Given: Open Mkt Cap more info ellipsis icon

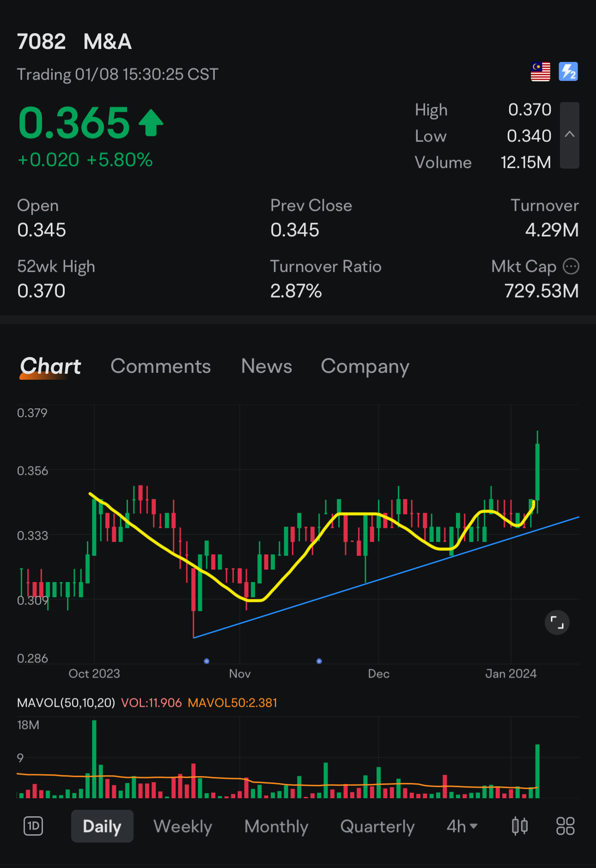Looking at the screenshot, I should point(571,266).
